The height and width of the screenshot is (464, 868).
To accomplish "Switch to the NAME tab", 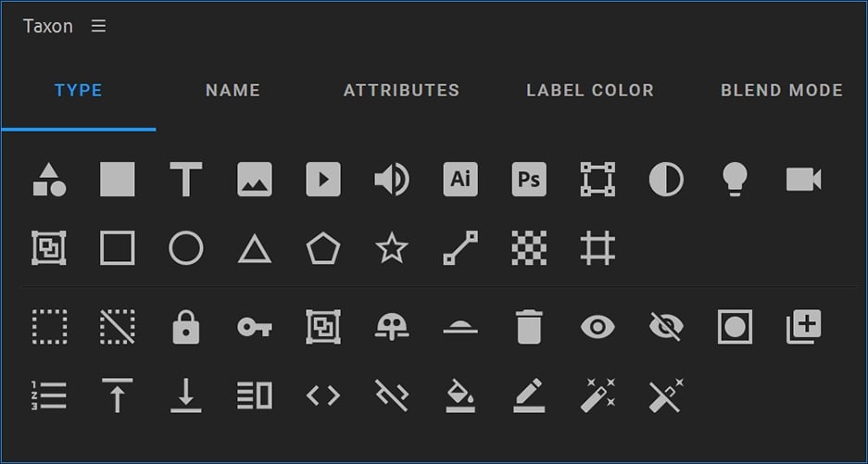I will 233,91.
